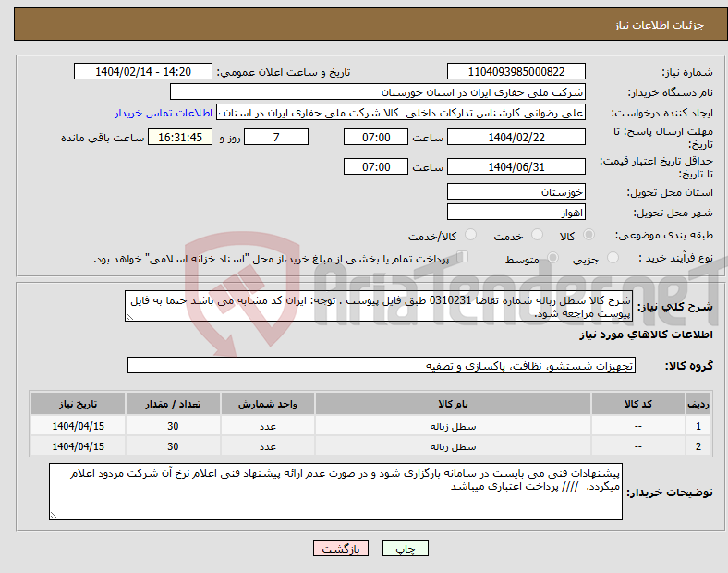This screenshot has width=728, height=573.
Task: Click the response deadline time 07:00 field
Action: (x=376, y=137)
